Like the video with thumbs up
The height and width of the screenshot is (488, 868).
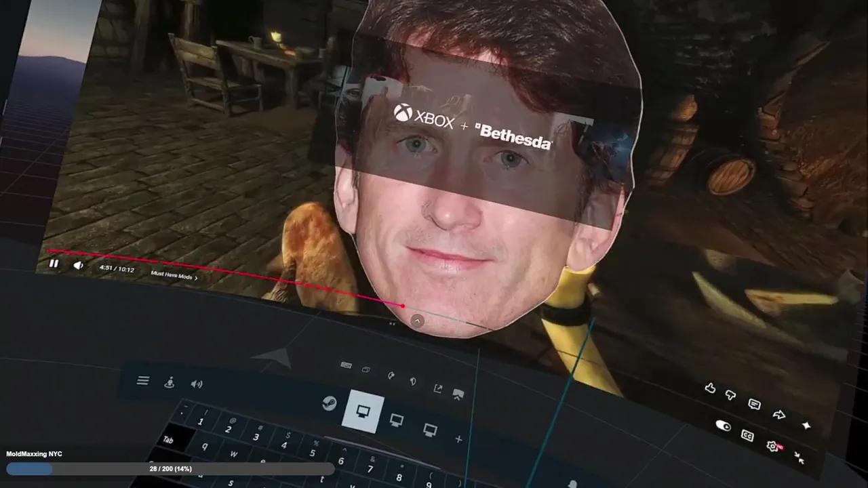[710, 388]
